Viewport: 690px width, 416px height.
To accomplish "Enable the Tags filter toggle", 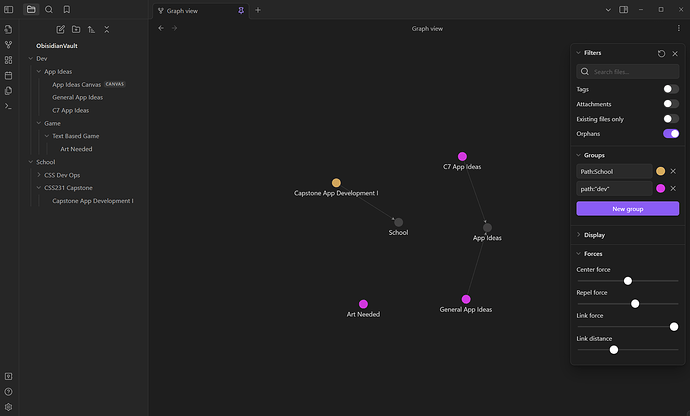I will tap(671, 89).
